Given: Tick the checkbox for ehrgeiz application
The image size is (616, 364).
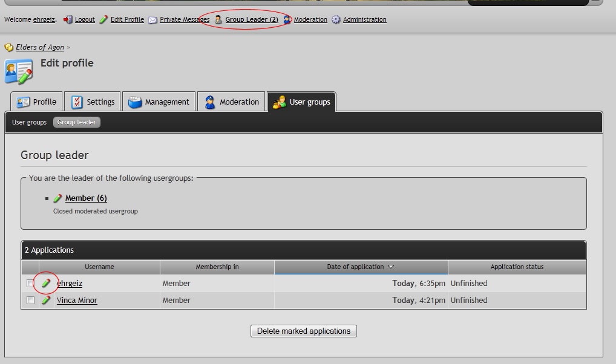Looking at the screenshot, I should [x=30, y=284].
